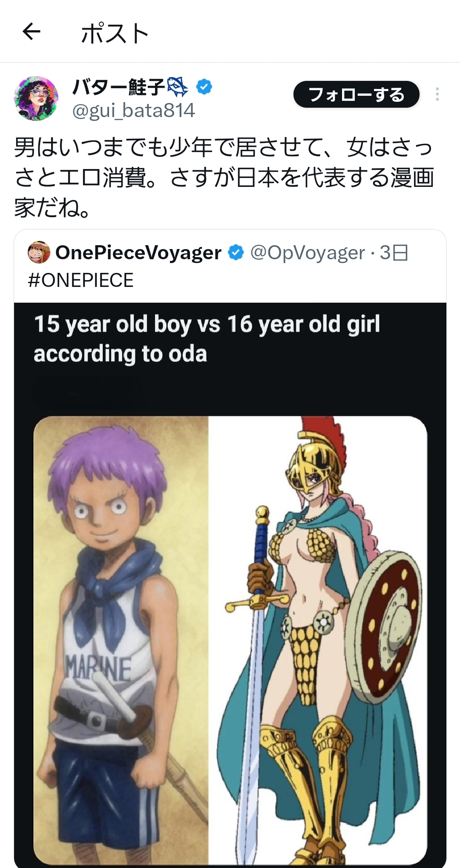Open バター鮭子's profile avatar
This screenshot has height=868, width=460.
click(36, 98)
